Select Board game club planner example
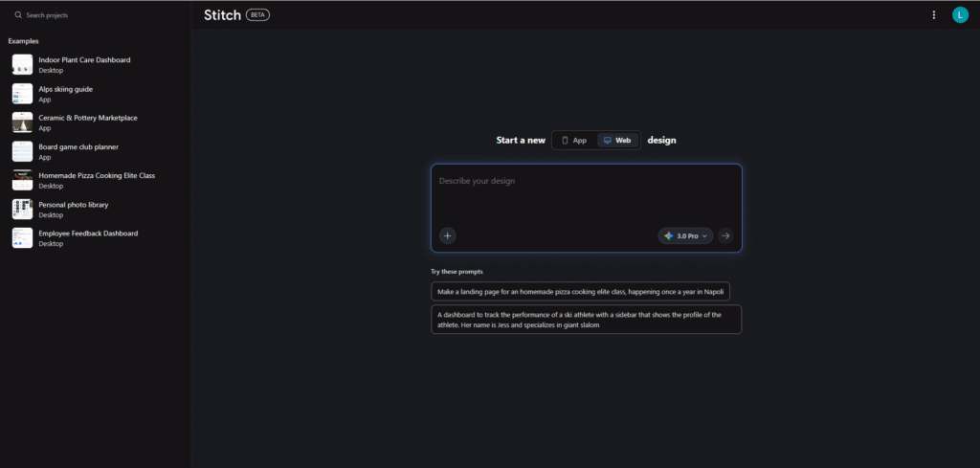This screenshot has height=468, width=980. coord(78,146)
